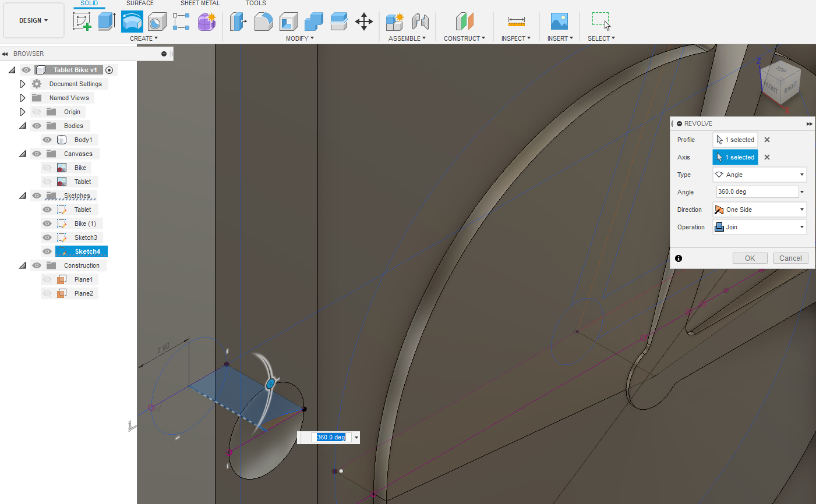This screenshot has height=504, width=816.
Task: Select the Shell tool
Action: [x=288, y=22]
